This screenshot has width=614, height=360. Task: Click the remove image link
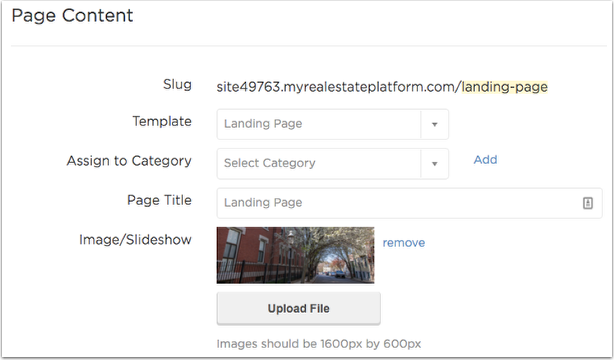[x=403, y=242]
